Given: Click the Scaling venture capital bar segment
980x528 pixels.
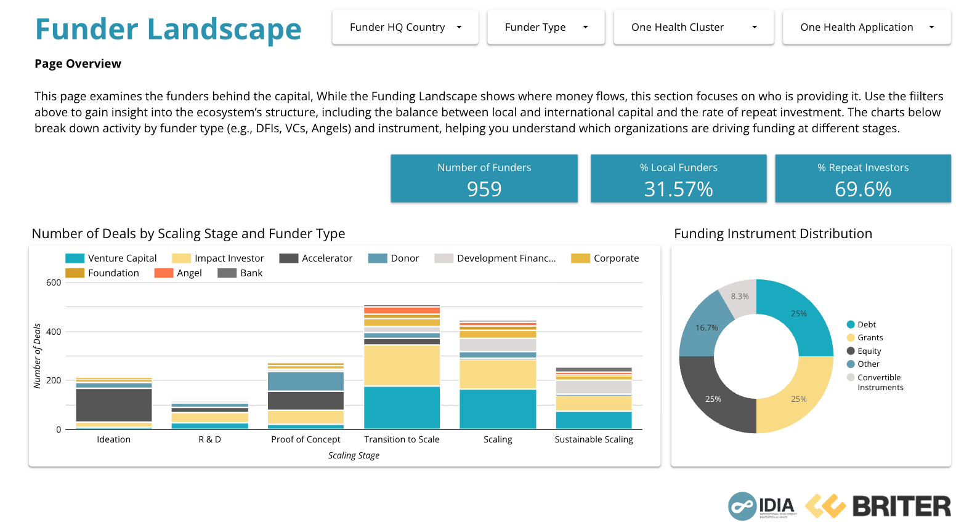Looking at the screenshot, I should pos(498,409).
